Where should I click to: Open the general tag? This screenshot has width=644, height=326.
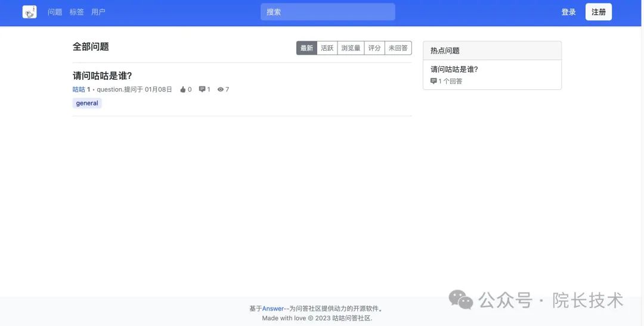(x=87, y=103)
